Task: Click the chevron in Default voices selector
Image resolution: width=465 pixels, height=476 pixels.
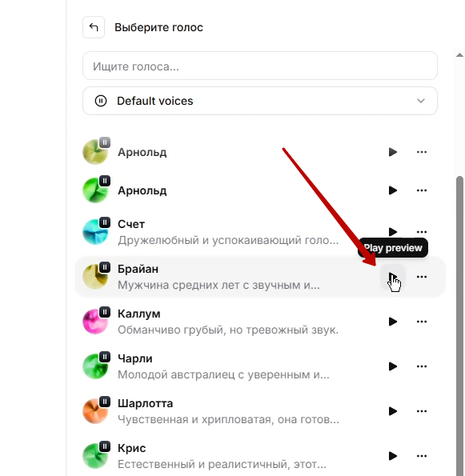Action: coord(421,101)
